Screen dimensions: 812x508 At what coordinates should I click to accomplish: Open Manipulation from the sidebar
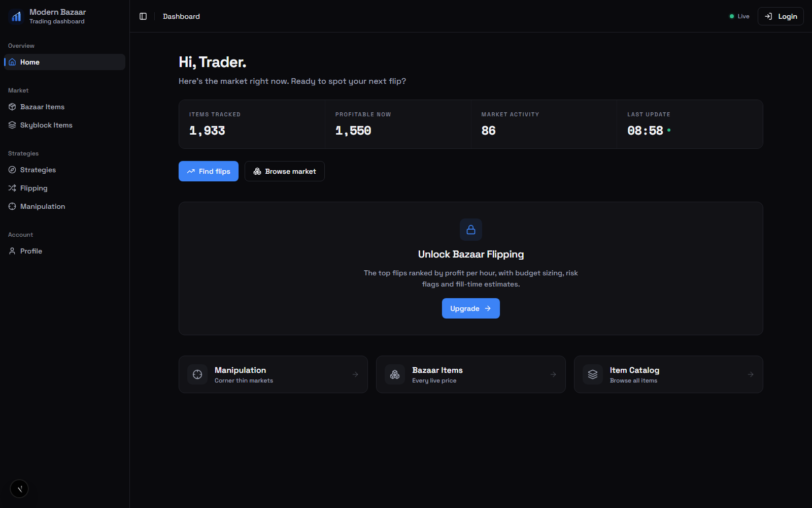pyautogui.click(x=64, y=206)
